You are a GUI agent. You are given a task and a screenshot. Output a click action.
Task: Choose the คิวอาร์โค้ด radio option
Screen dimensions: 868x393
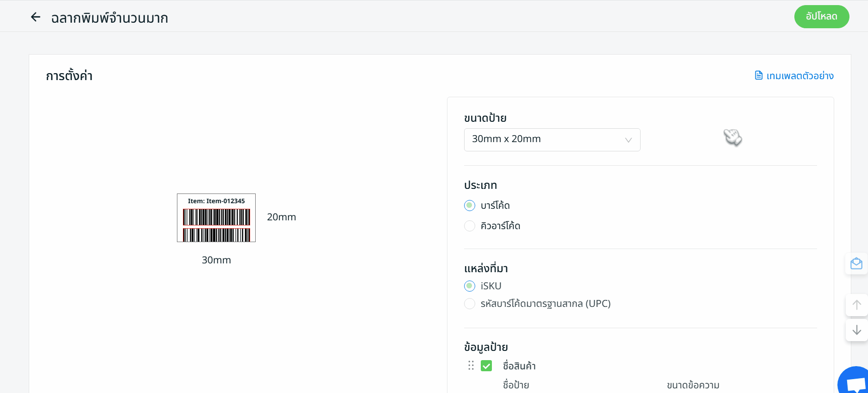pyautogui.click(x=470, y=226)
